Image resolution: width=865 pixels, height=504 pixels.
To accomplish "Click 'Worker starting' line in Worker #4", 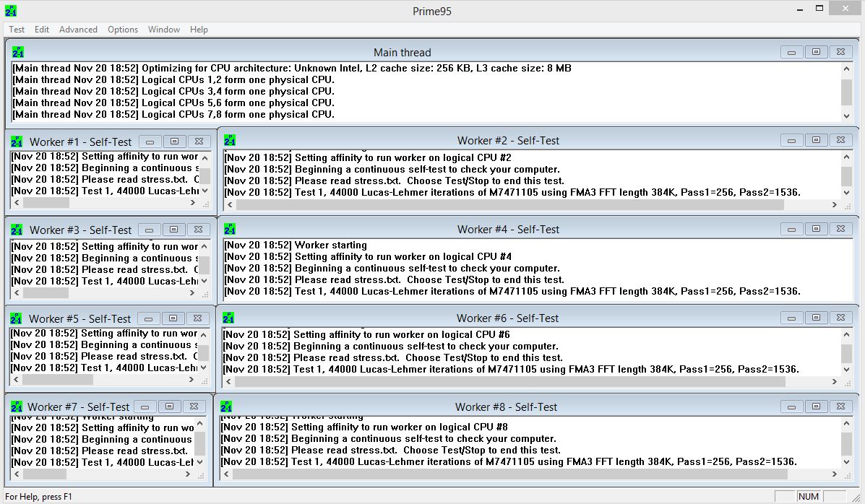I will click(295, 245).
